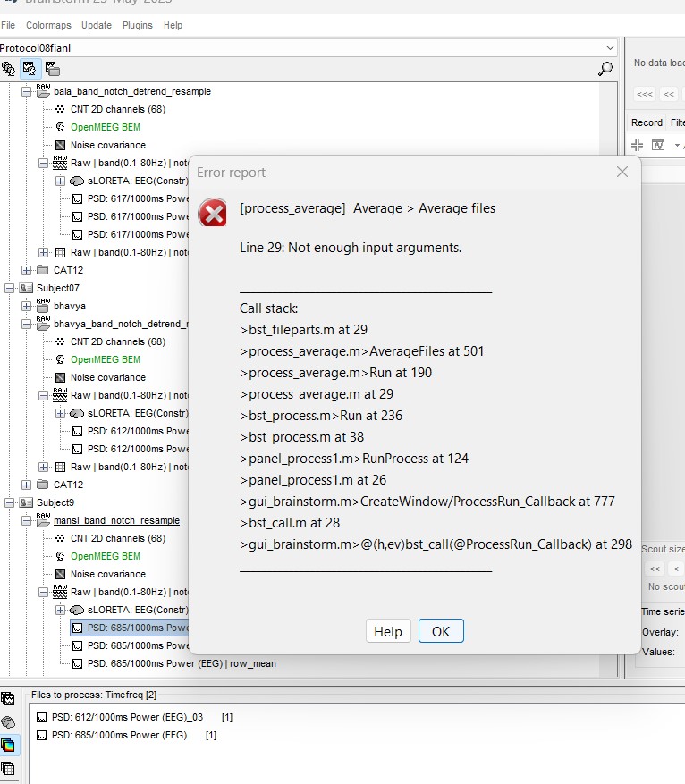Open the Protocol08fianl protocol dropdown
The height and width of the screenshot is (784, 685).
tap(610, 47)
